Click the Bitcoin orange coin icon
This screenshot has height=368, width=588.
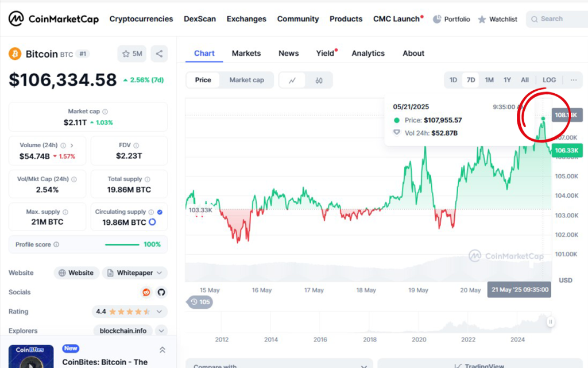(x=15, y=53)
